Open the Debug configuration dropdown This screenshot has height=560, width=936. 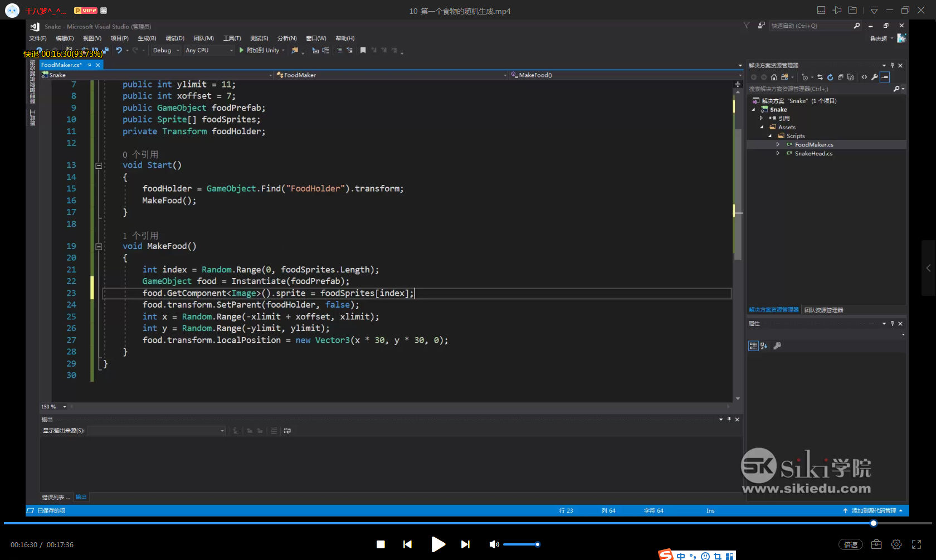click(x=166, y=50)
